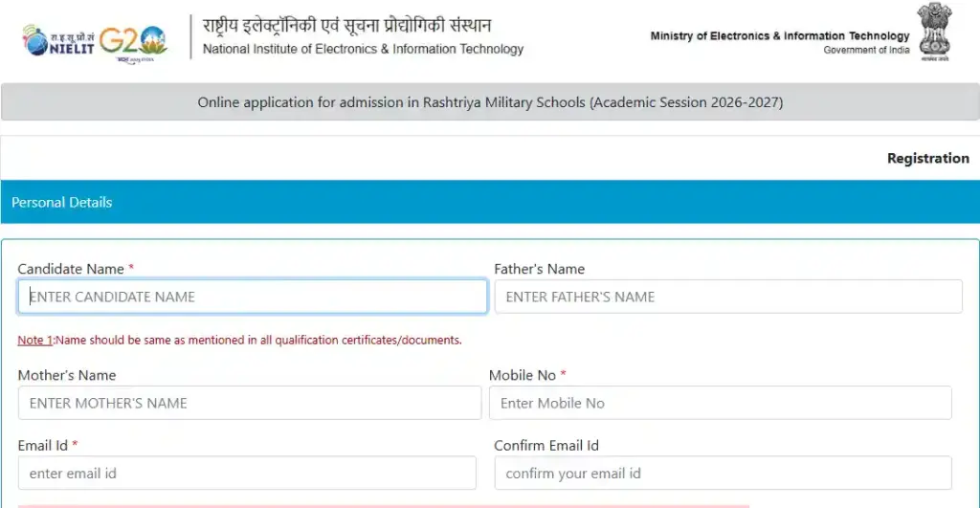Click the Confirm Email Id field
The width and height of the screenshot is (980, 508).
(x=724, y=473)
